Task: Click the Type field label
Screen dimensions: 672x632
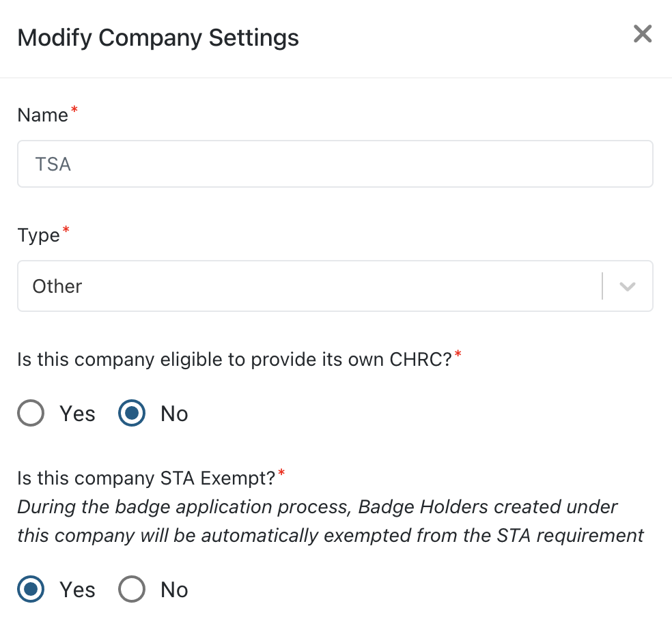Action: [x=38, y=235]
